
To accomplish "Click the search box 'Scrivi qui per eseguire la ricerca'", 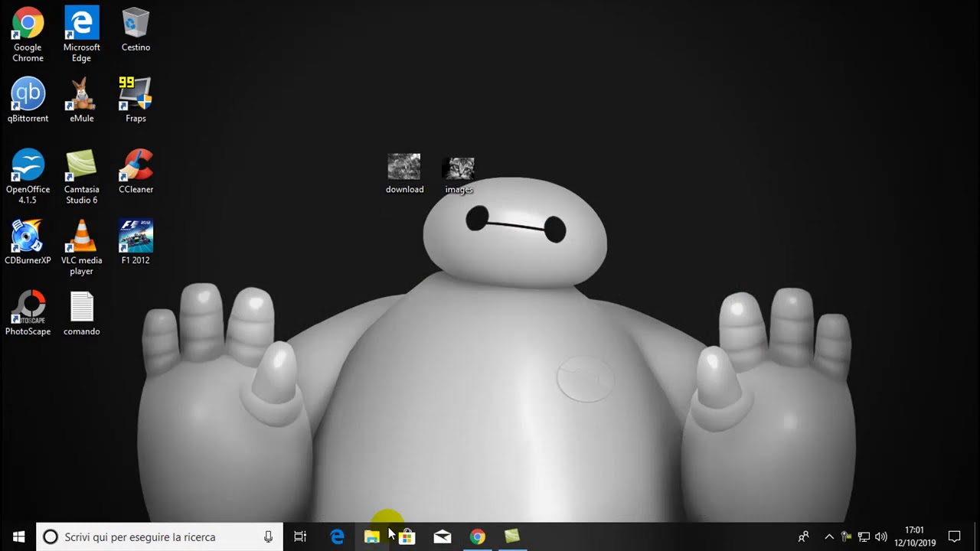I will coord(160,536).
